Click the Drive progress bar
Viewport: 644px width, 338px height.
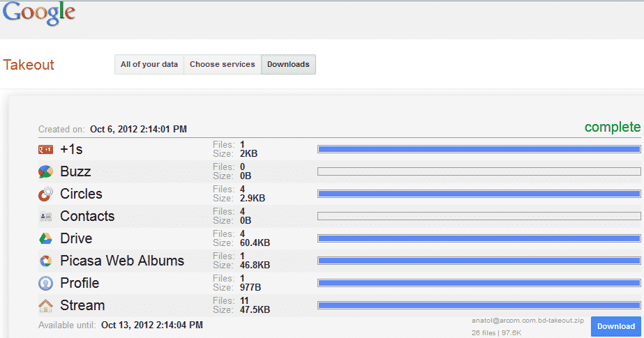(479, 238)
